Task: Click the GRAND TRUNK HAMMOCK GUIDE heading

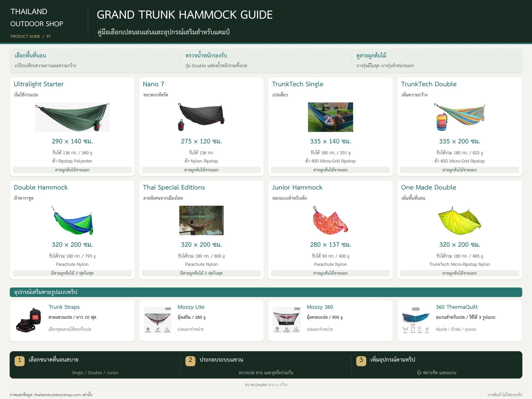Action: click(x=185, y=15)
